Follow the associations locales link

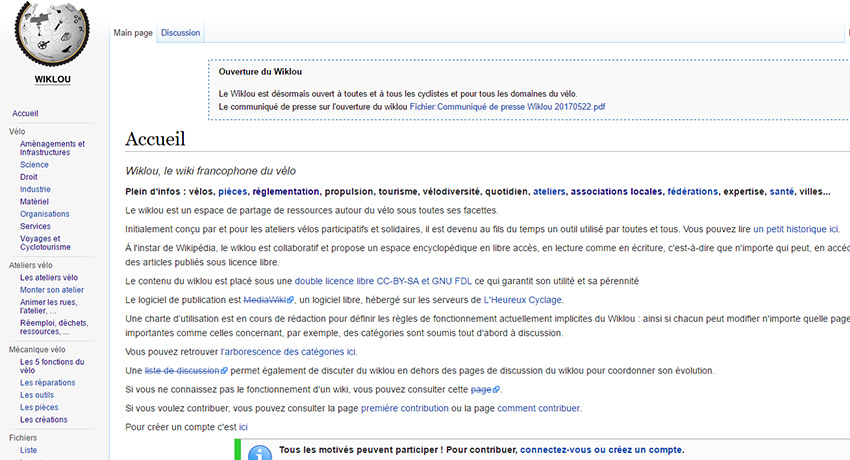616,192
